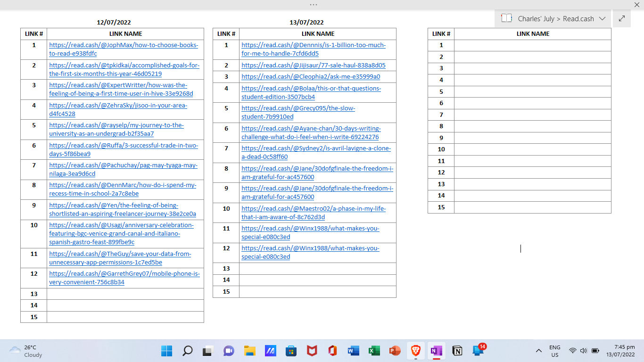Open Task View from the taskbar

(208, 351)
